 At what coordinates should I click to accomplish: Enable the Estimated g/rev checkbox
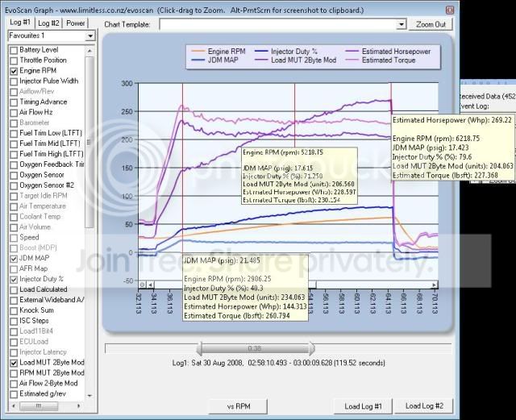[x=14, y=394]
